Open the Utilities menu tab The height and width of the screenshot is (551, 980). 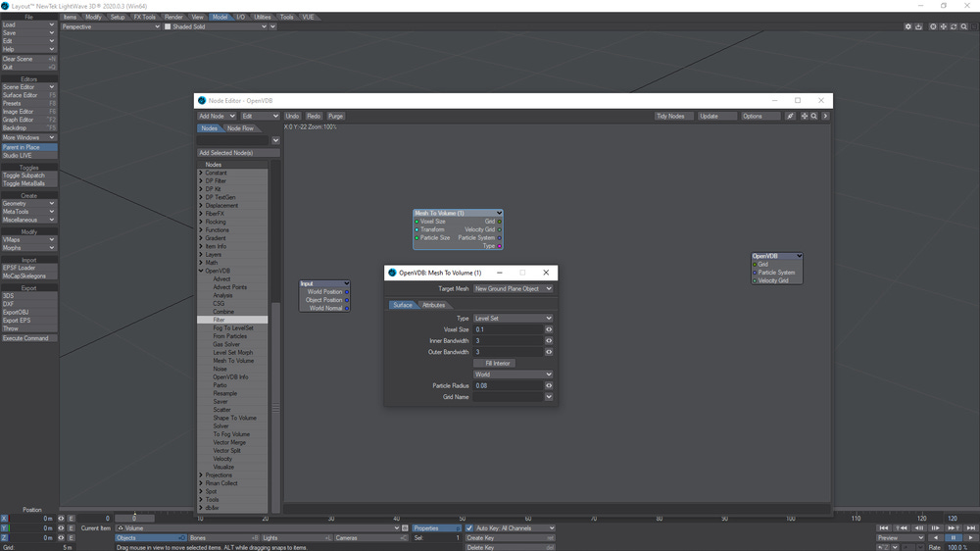point(263,18)
